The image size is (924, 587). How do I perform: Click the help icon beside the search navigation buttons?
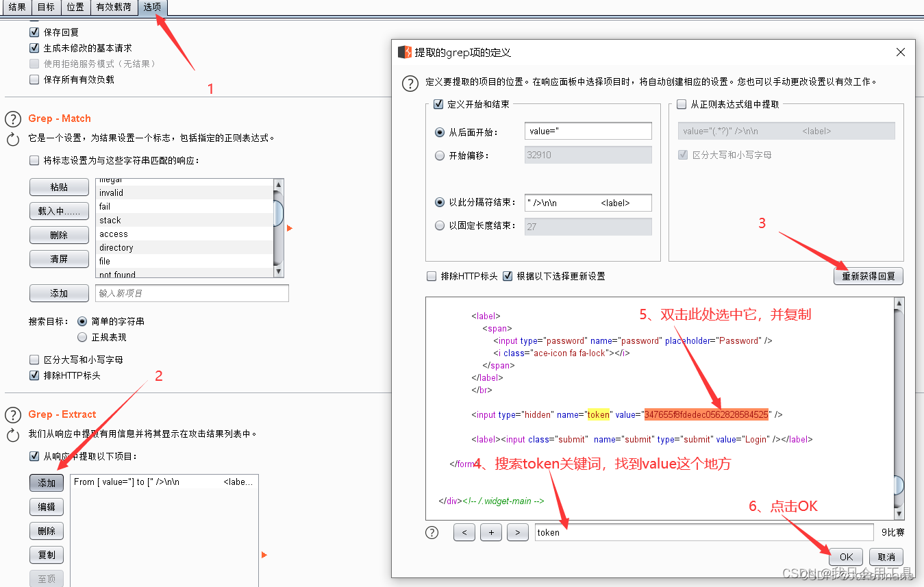[x=432, y=532]
